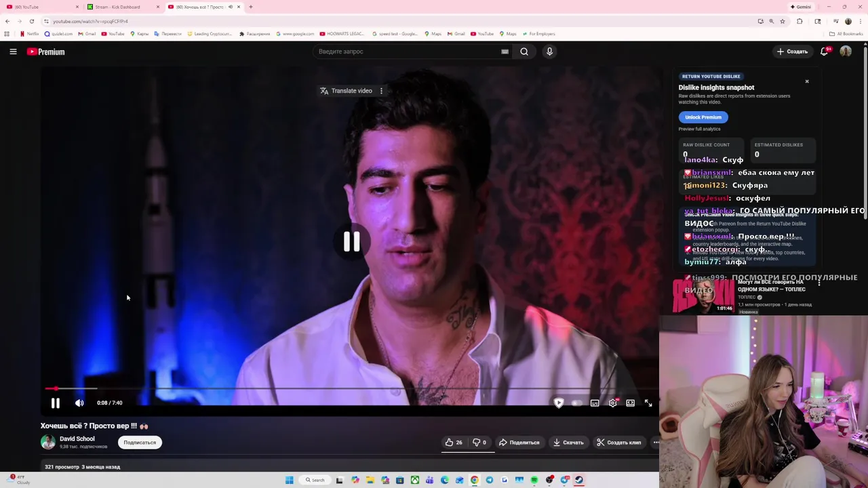Bookmark this page with the star icon

(783, 21)
